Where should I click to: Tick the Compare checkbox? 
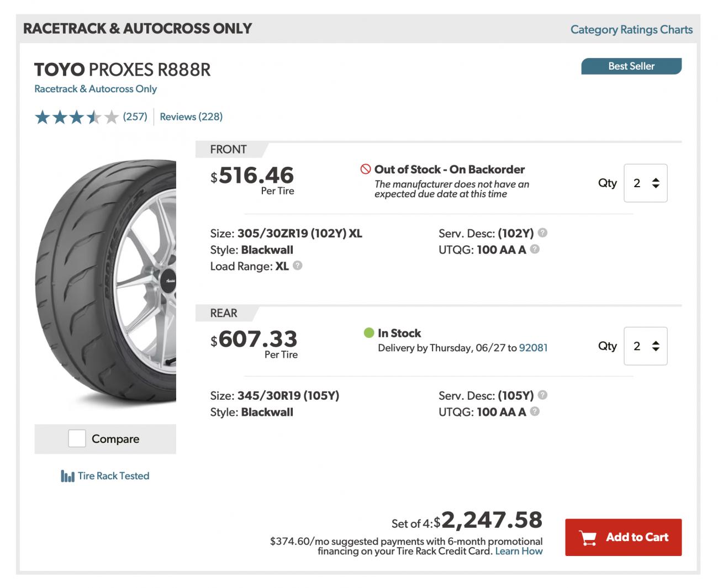click(77, 438)
